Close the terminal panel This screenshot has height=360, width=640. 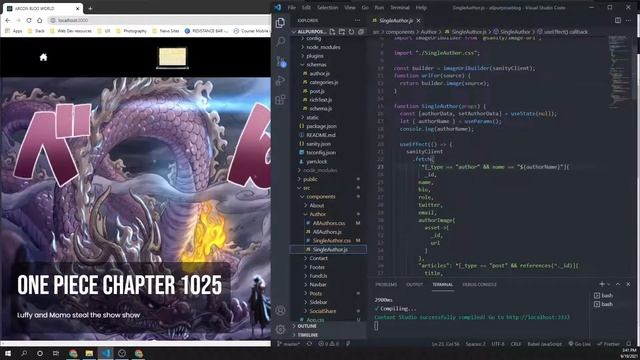[x=628, y=284]
